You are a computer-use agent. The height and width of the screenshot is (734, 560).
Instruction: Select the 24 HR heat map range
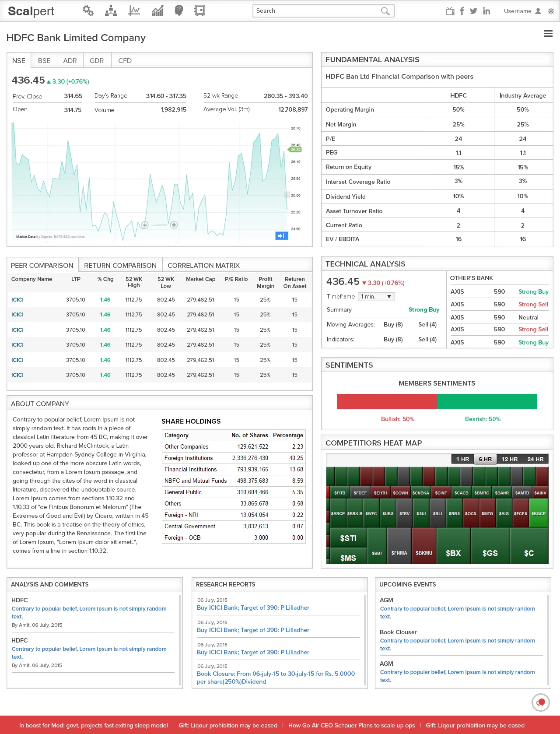535,459
